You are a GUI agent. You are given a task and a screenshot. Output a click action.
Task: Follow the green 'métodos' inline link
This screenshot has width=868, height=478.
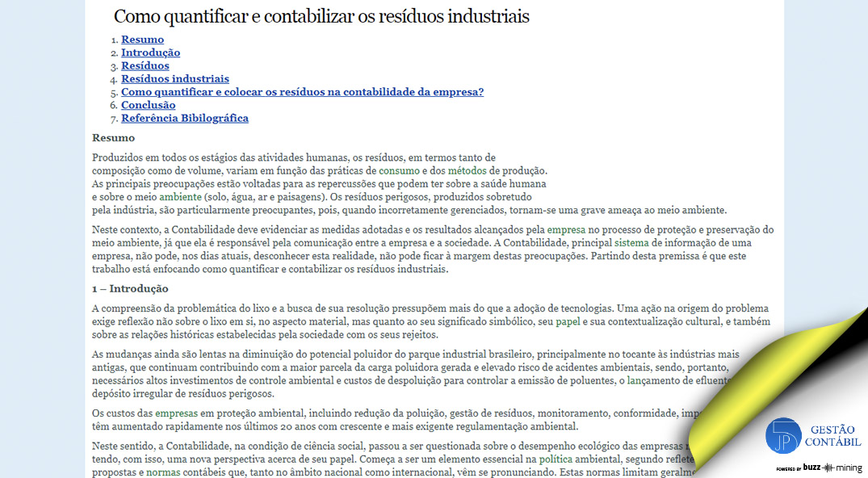(x=468, y=170)
